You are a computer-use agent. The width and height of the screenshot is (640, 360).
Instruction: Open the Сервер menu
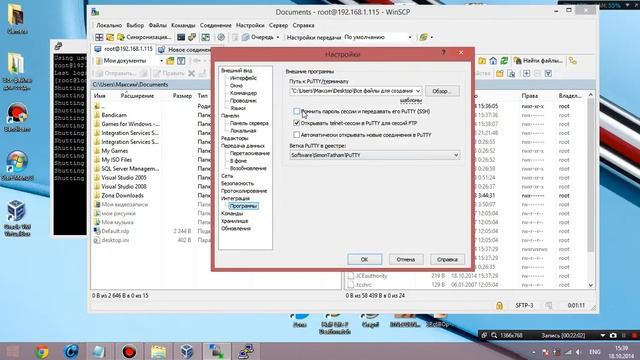tap(278, 25)
